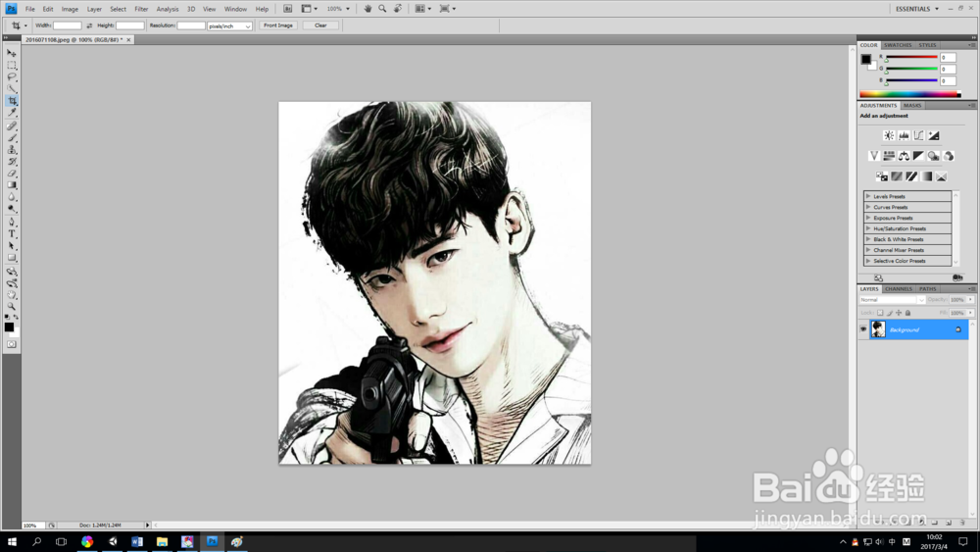980x552 pixels.
Task: Select the Healing Brush tool
Action: (x=12, y=125)
